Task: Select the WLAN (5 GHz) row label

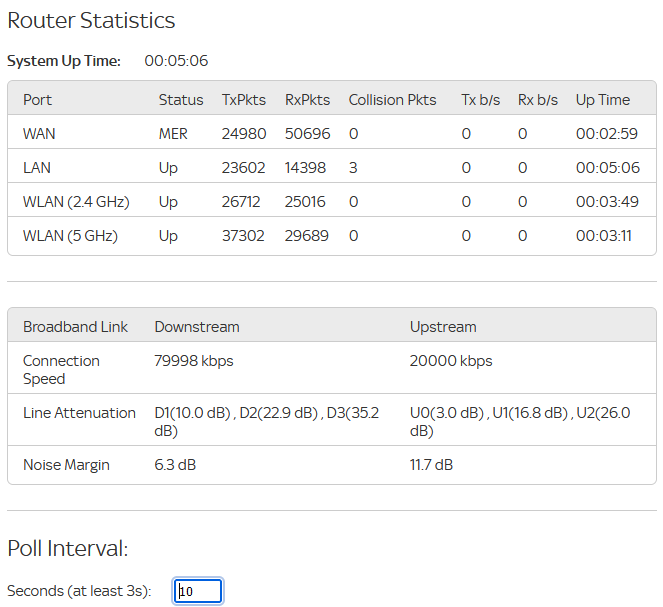Action: (x=70, y=236)
